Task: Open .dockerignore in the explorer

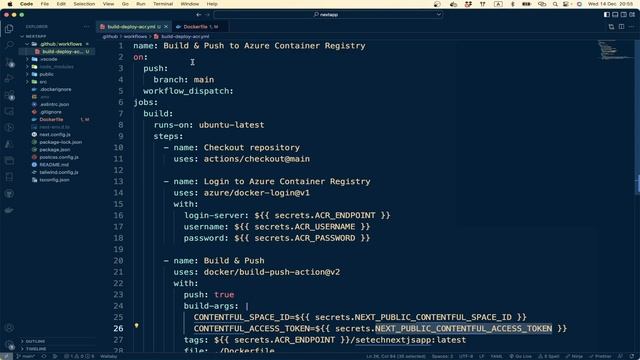Action: click(57, 89)
